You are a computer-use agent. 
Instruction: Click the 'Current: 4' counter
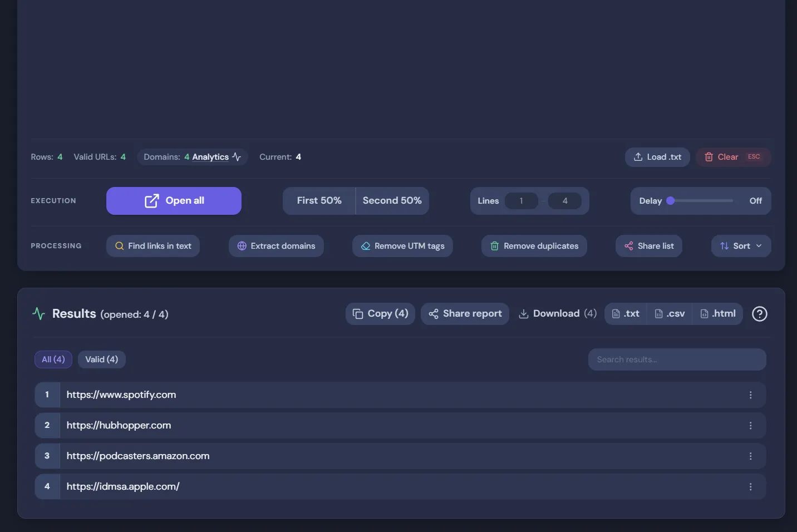(280, 157)
